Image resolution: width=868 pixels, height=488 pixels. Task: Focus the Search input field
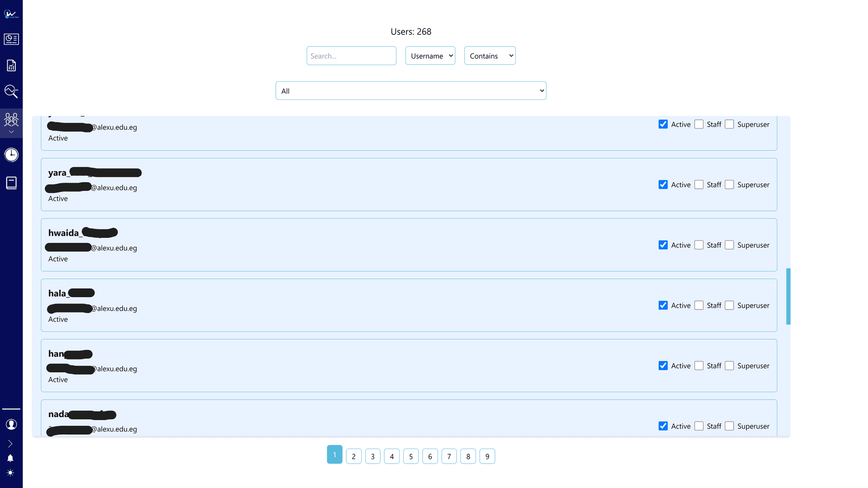[x=351, y=56]
